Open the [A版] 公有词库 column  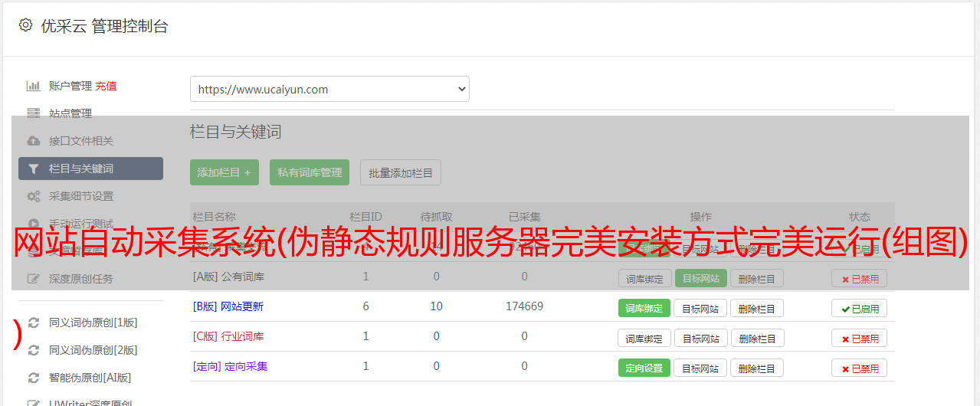228,277
